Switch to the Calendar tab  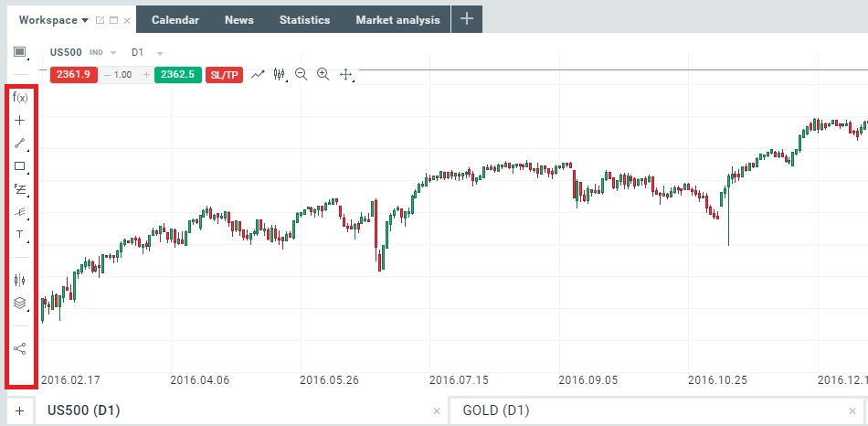(175, 19)
